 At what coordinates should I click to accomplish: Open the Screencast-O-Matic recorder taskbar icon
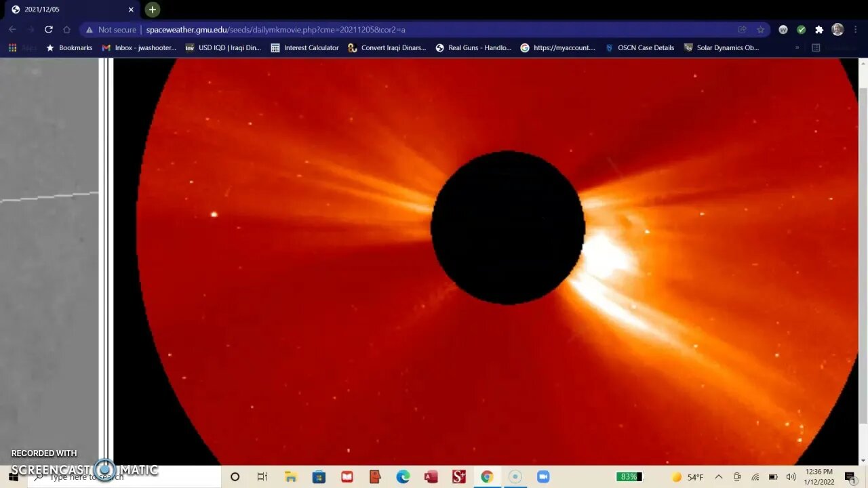(515, 477)
